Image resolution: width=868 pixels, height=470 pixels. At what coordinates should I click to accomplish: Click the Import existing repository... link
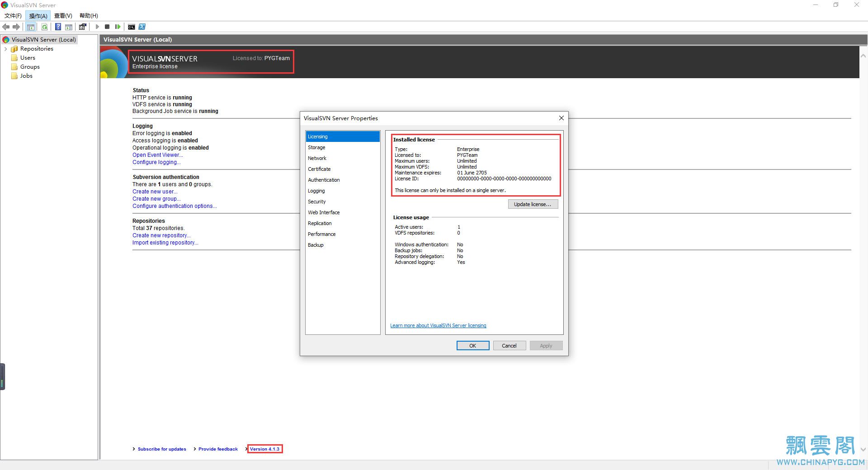point(165,243)
